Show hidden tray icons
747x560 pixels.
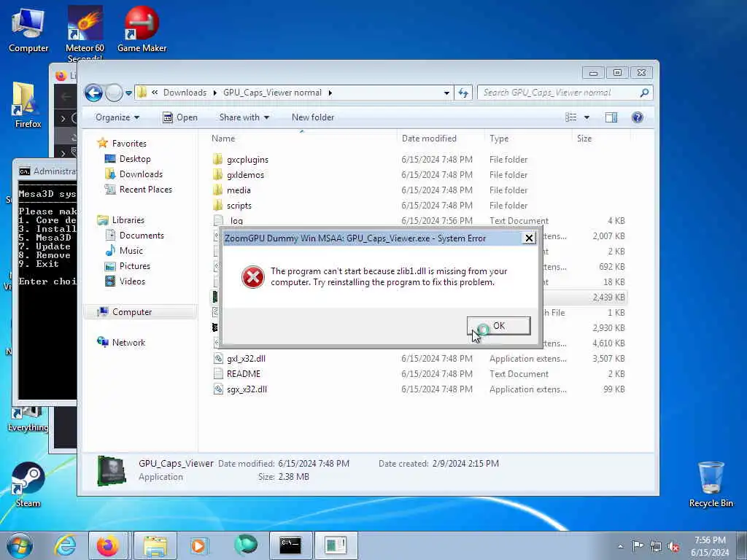tap(620, 546)
